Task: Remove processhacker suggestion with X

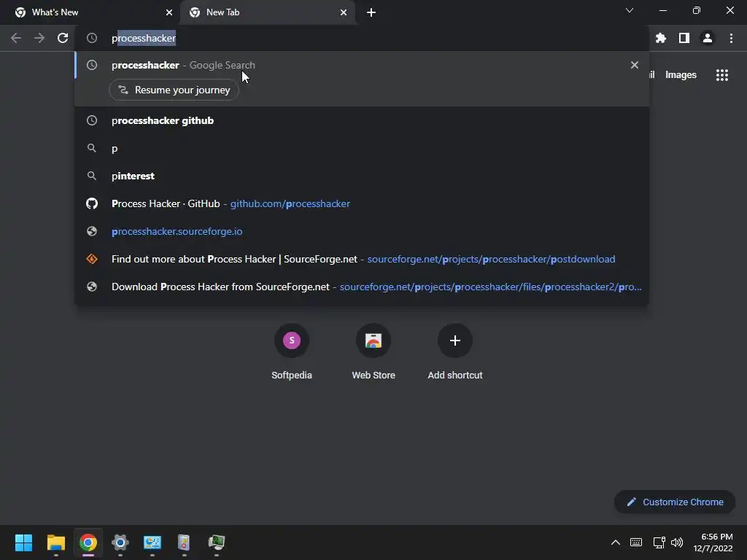Action: click(635, 65)
